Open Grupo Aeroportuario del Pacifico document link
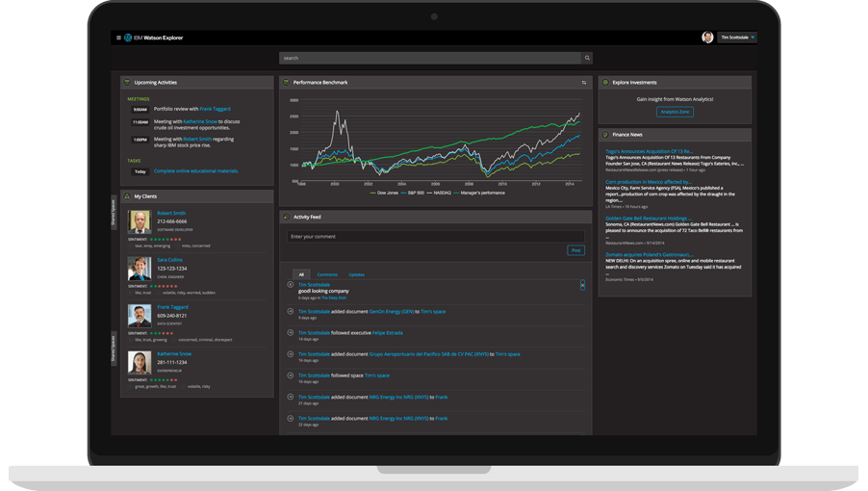 (429, 354)
